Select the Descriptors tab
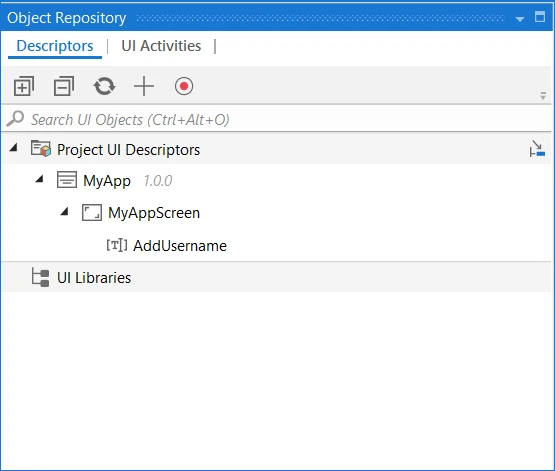This screenshot has width=555, height=471. (55, 46)
